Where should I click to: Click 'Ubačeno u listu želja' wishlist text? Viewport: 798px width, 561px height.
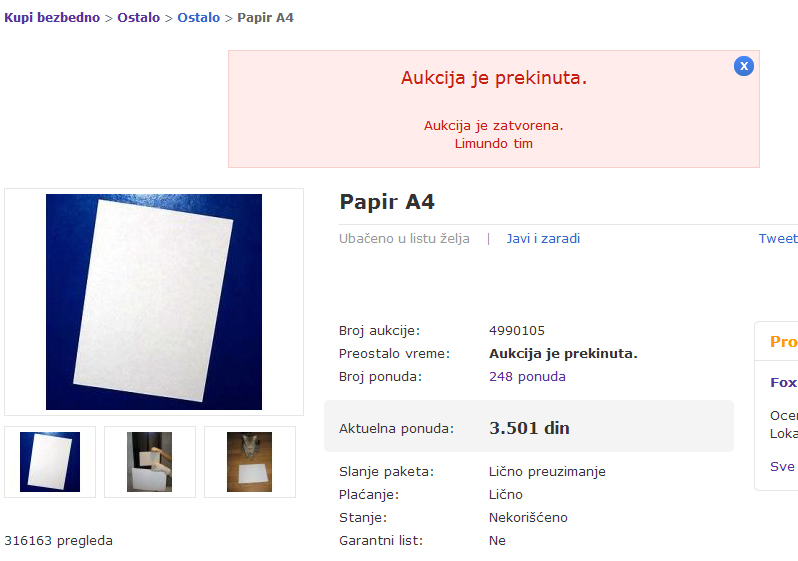[404, 239]
